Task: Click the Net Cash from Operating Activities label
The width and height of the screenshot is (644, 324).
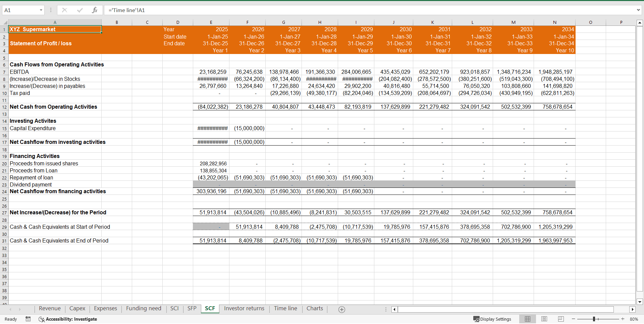Action: [x=53, y=107]
